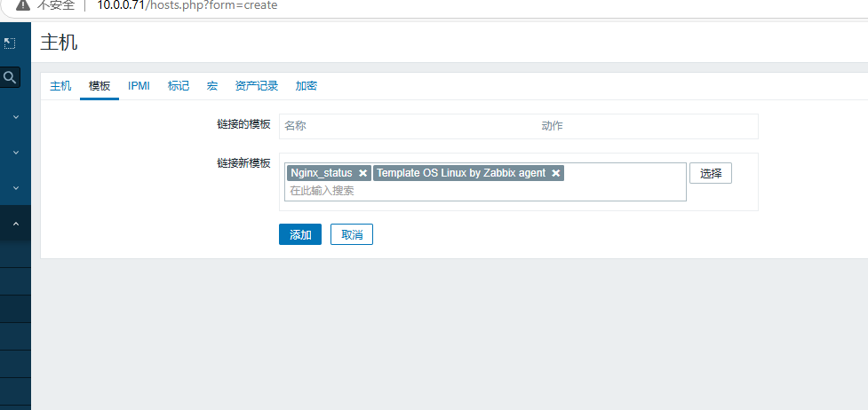
Task: Click the 主机 page heading
Action: tap(60, 42)
